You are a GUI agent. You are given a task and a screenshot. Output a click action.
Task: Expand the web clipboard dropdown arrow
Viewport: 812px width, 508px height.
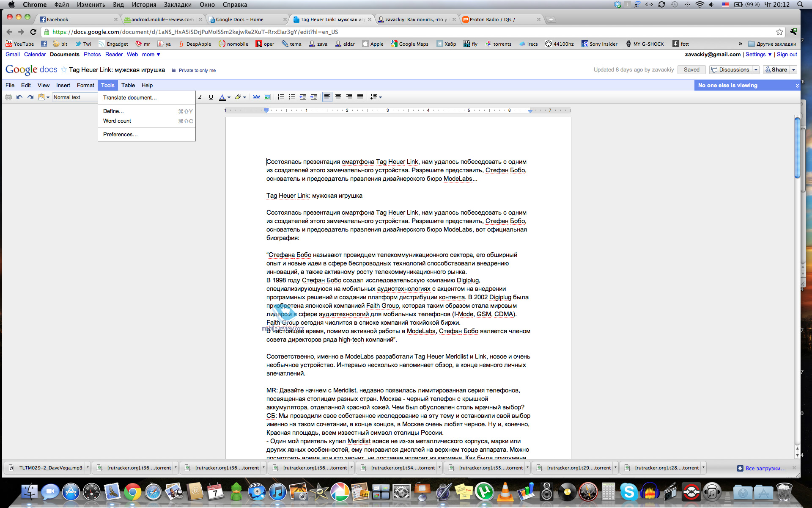[48, 97]
